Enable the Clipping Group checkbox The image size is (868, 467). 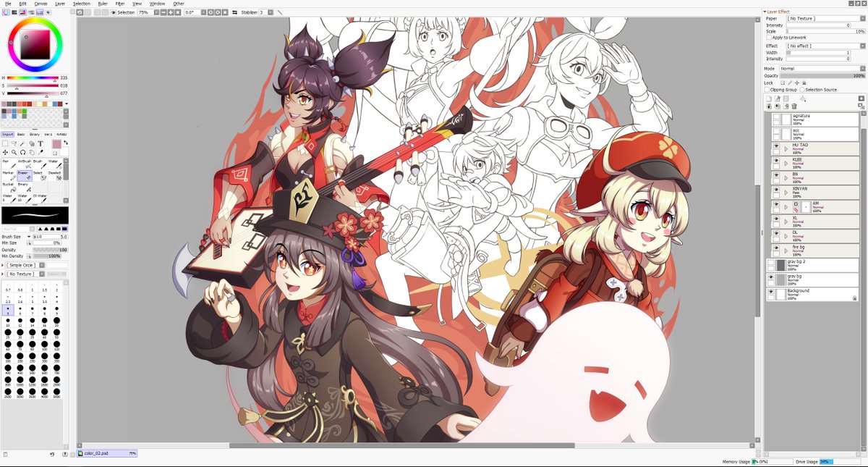coord(767,90)
